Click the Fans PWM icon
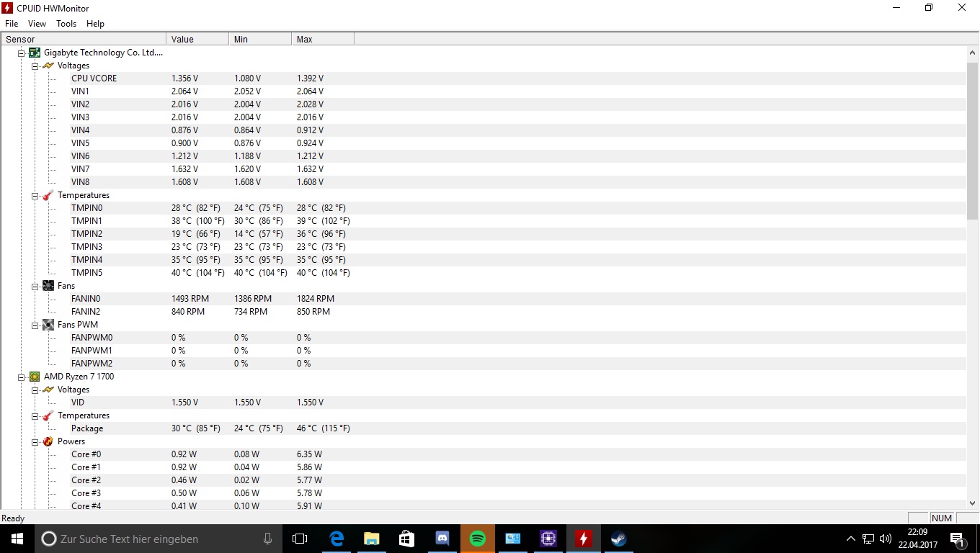The width and height of the screenshot is (980, 553). tap(48, 325)
